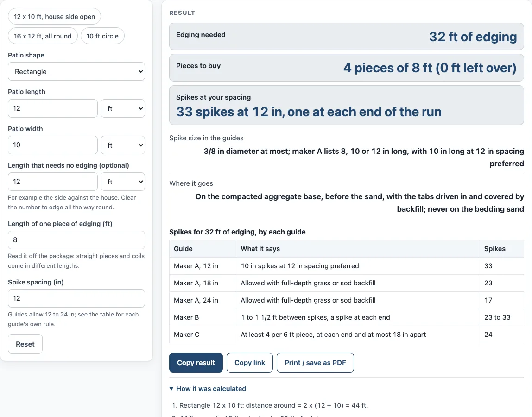532x417 pixels.
Task: Click the 'Spike size in the guides' label
Action: [206, 138]
